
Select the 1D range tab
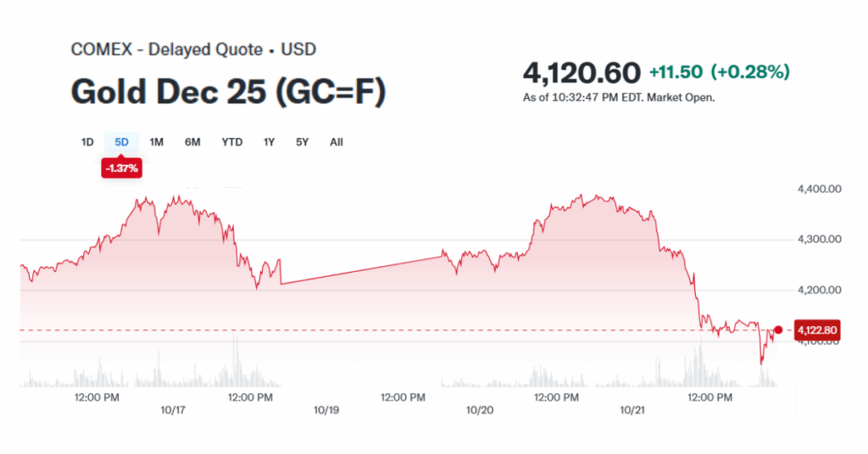(x=87, y=142)
